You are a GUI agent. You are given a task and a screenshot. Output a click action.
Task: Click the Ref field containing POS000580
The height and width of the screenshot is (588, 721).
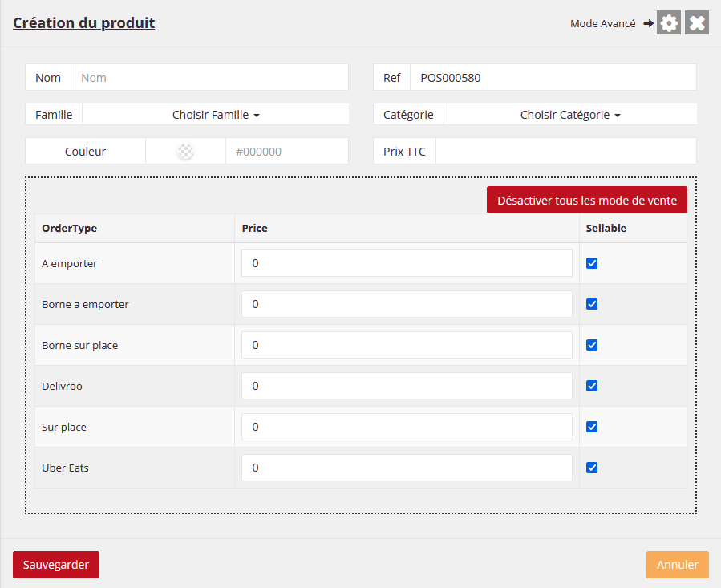point(553,78)
